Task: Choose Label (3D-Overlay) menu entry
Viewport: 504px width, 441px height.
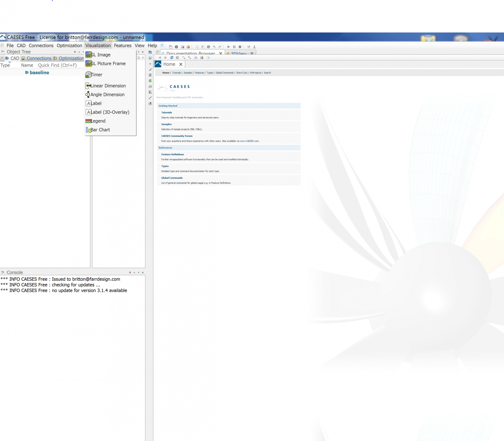Action: 110,112
